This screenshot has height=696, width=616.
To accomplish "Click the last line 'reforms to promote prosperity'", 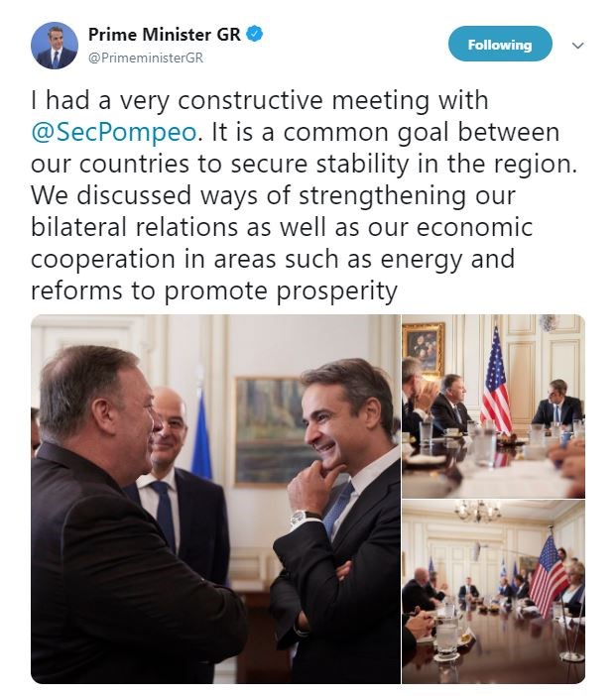I will point(213,290).
